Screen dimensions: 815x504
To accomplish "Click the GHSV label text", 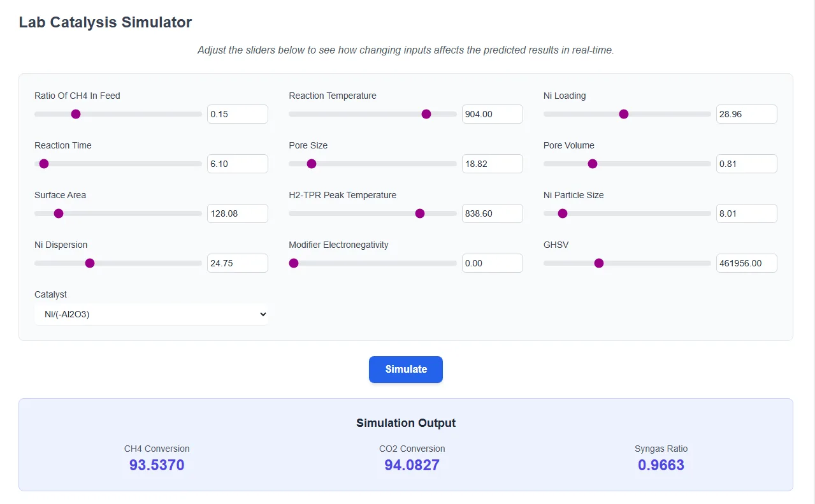I will pyautogui.click(x=556, y=245).
